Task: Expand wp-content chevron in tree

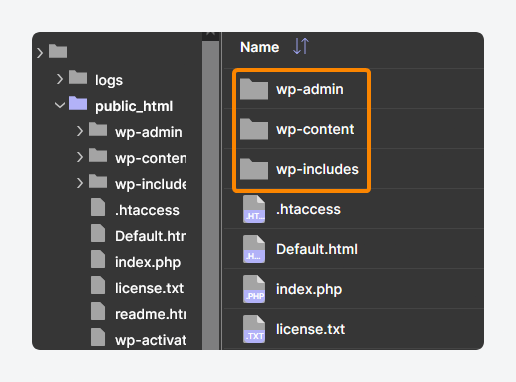Action: coord(80,157)
